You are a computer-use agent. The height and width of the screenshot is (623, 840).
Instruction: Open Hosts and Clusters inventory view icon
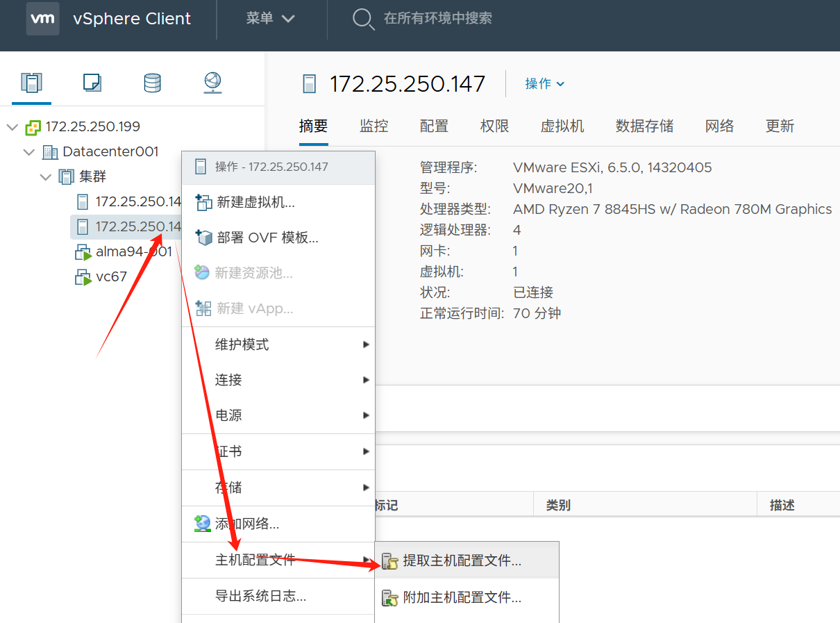point(31,83)
